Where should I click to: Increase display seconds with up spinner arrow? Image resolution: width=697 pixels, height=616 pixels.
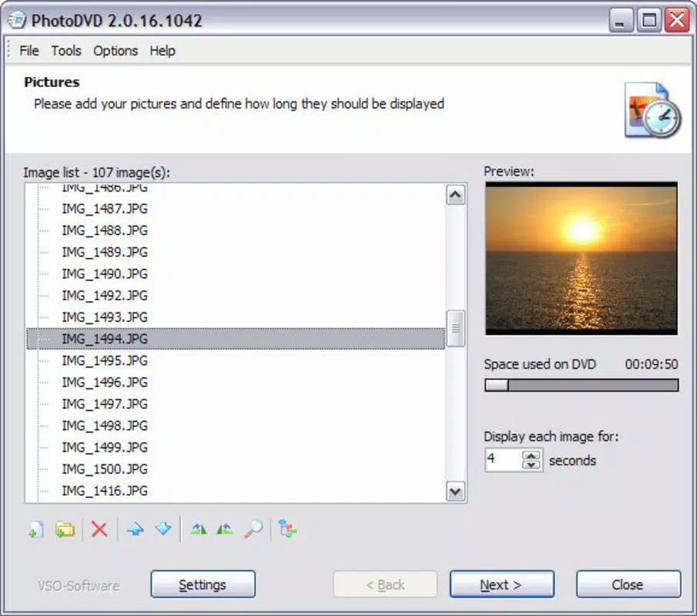531,456
